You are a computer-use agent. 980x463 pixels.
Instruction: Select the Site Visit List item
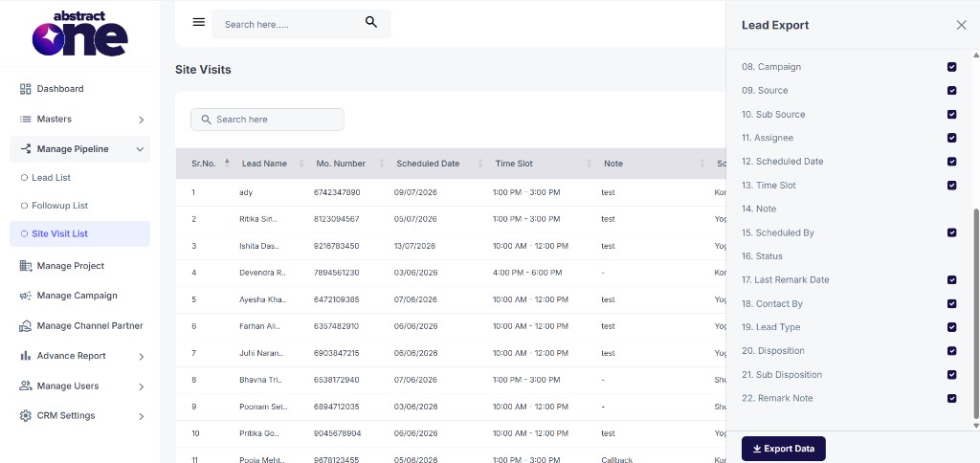(x=80, y=233)
